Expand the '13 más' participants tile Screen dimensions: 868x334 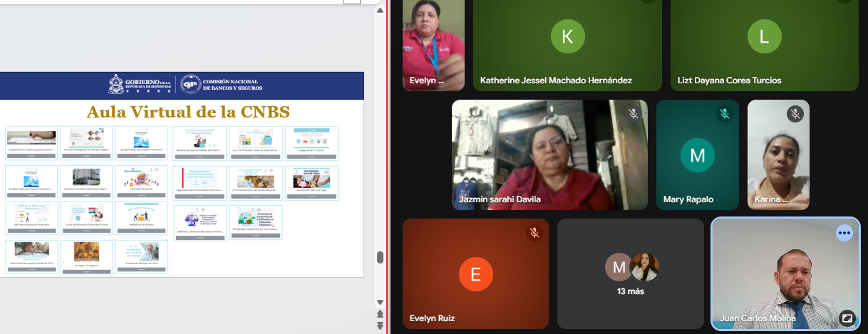click(631, 273)
